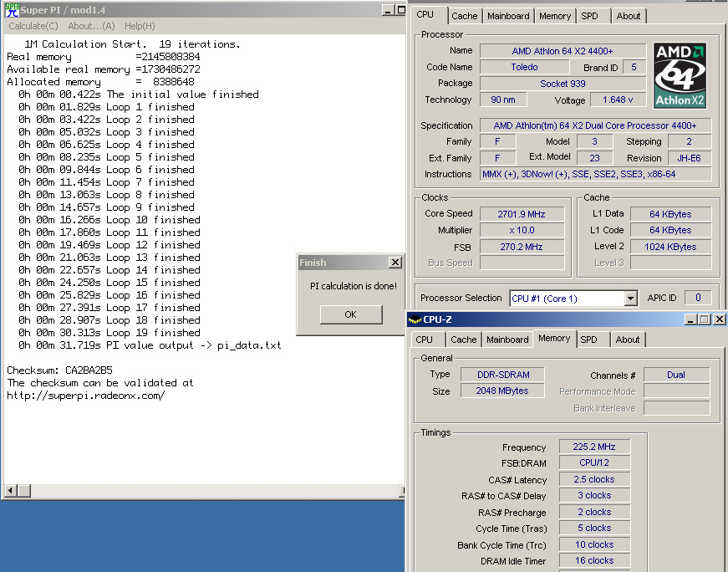Click the memory Size value '2048 MBytes'
This screenshot has width=728, height=572.
coord(503,391)
